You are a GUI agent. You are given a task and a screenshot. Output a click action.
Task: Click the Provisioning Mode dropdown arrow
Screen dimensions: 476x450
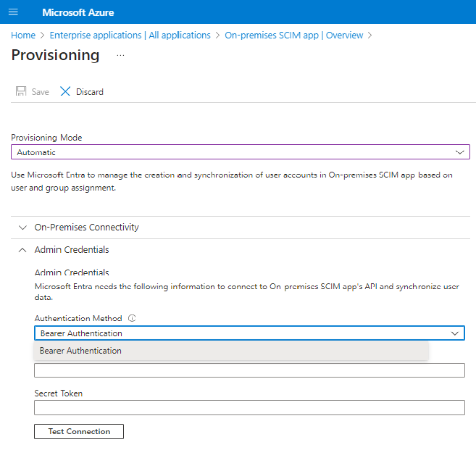[x=459, y=152]
